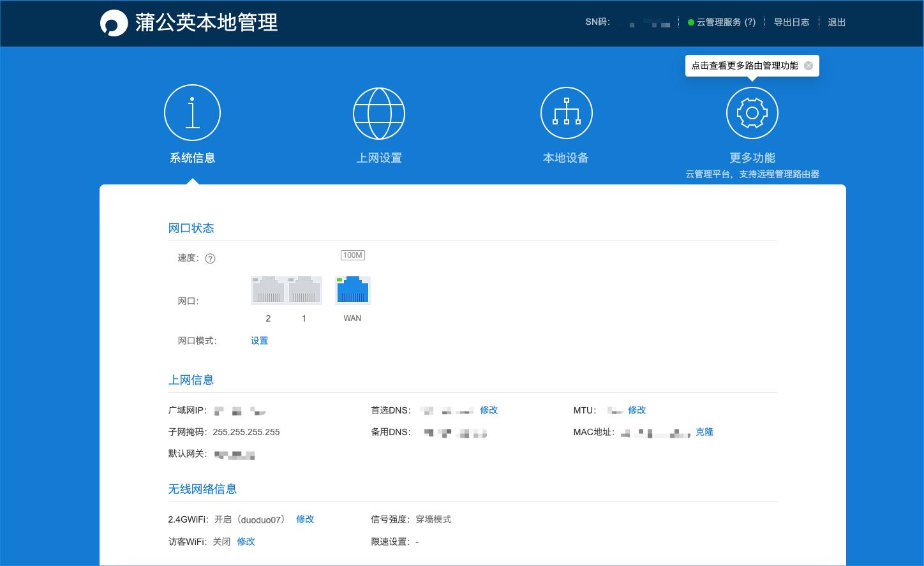Select LAN port 1 icon
The width and height of the screenshot is (924, 566).
coord(304,290)
